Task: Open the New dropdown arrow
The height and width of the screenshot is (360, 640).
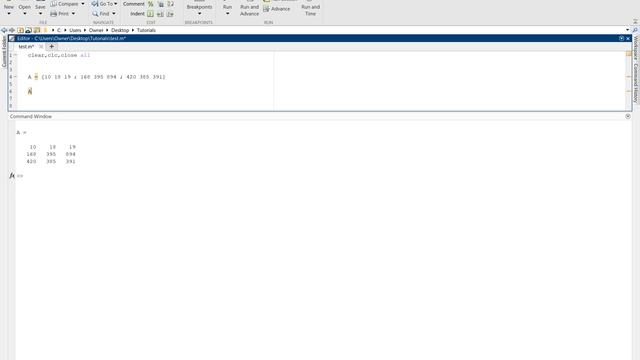Action: 9,14
